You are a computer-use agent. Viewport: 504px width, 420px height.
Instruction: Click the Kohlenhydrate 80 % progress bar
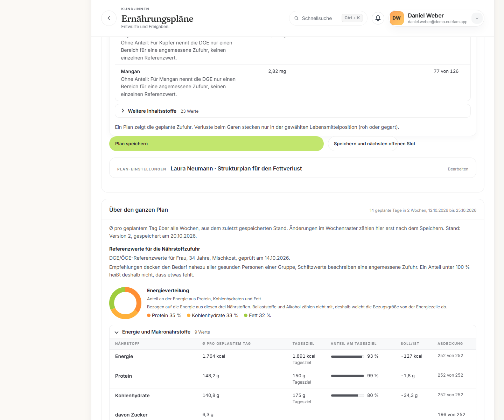pyautogui.click(x=348, y=396)
